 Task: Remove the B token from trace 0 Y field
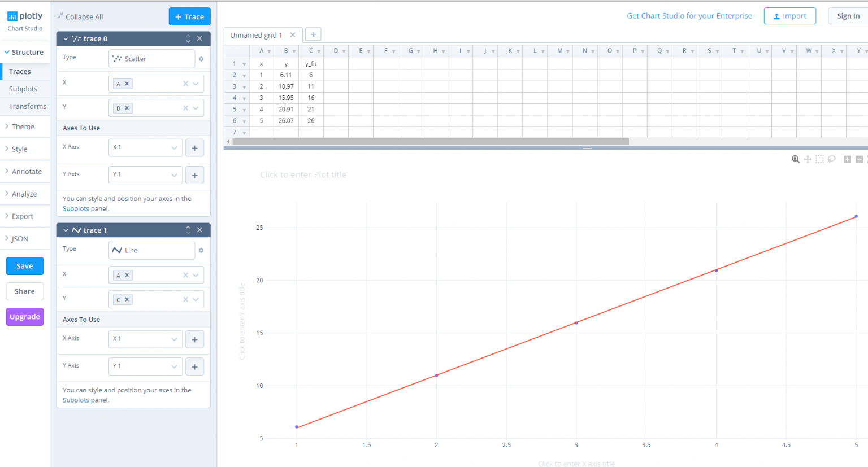click(x=128, y=107)
